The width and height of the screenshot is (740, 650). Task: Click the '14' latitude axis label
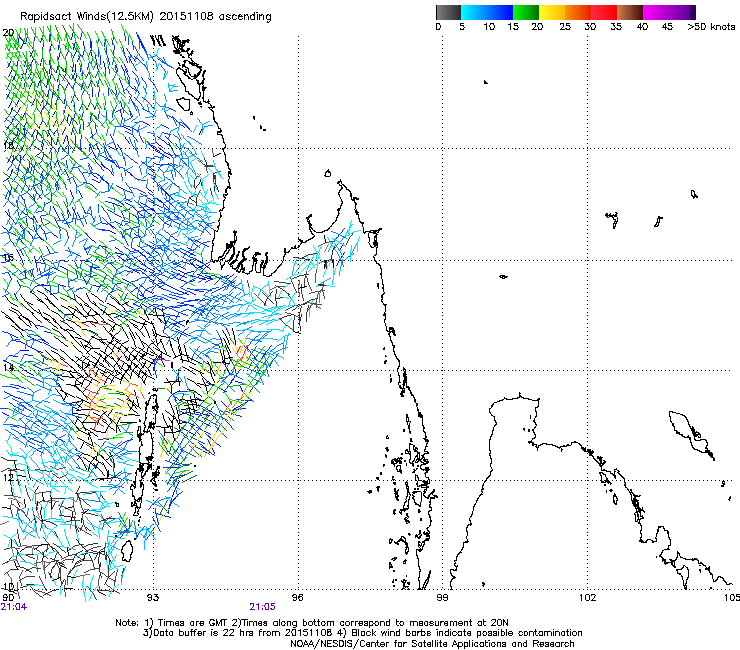coord(8,367)
